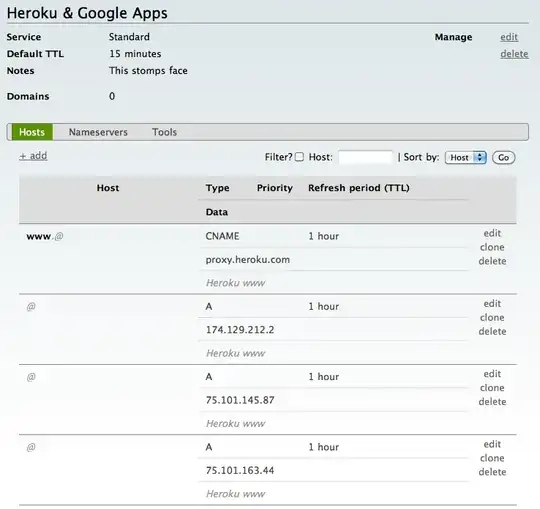540x509 pixels.
Task: Click the Host column header
Action: click(x=108, y=188)
